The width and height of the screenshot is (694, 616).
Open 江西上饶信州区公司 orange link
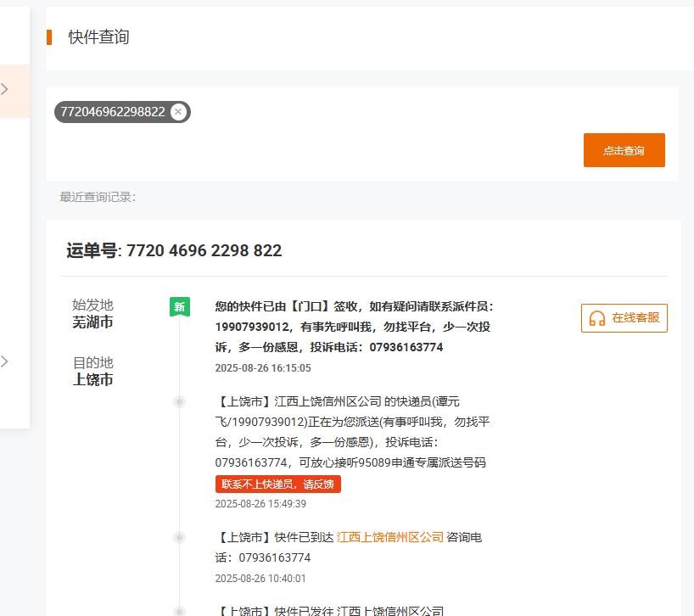[390, 537]
